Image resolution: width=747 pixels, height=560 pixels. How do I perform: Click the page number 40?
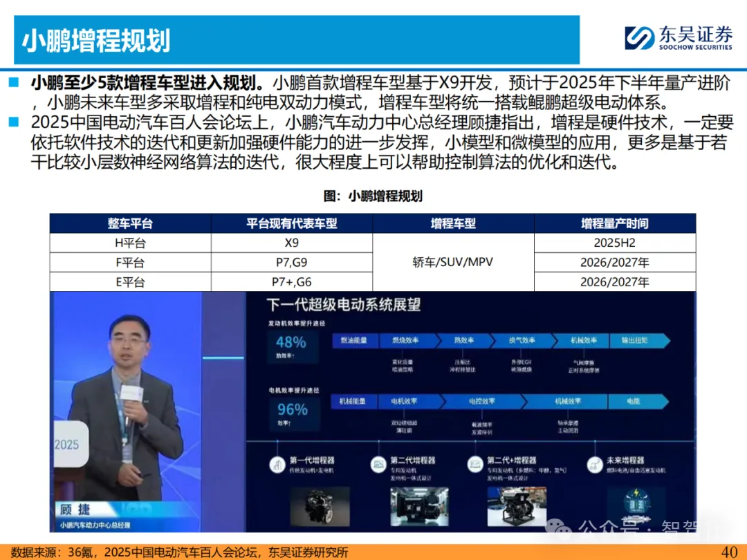[730, 552]
